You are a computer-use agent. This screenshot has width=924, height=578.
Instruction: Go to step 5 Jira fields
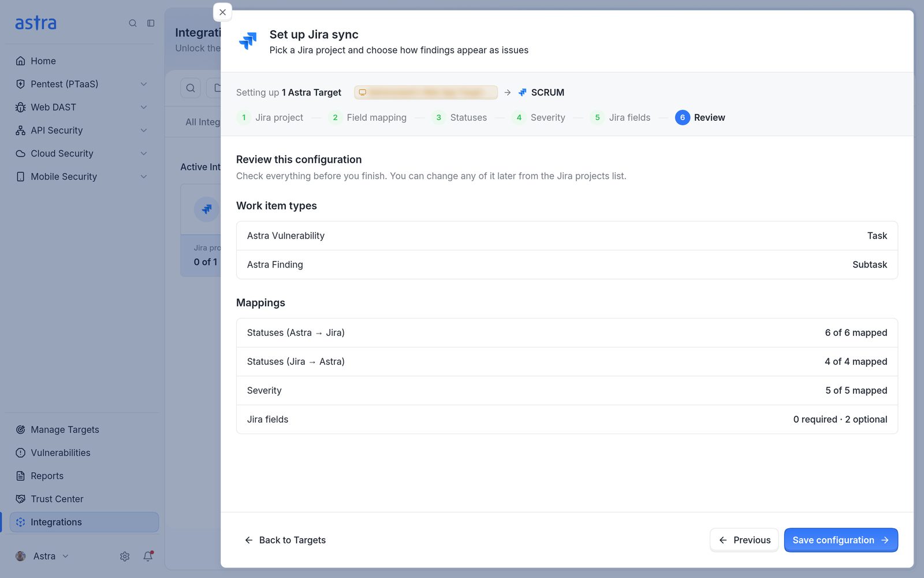[620, 117]
